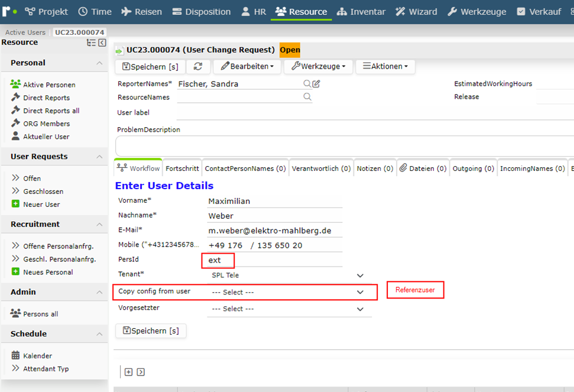The width and height of the screenshot is (574, 392).
Task: Switch to Active Users breadcrumb tab
Action: 25,32
